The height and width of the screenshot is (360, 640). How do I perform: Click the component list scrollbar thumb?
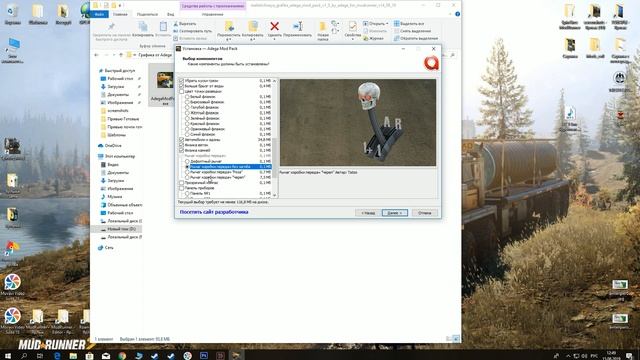click(274, 157)
